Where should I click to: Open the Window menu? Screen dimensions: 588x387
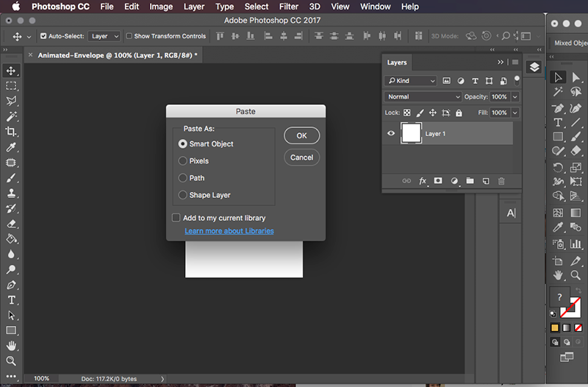(x=376, y=7)
